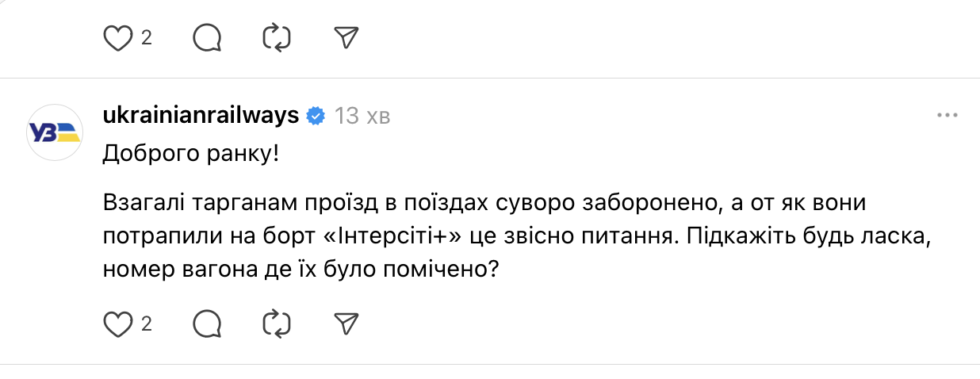Image resolution: width=980 pixels, height=379 pixels.
Task: Click the repost arrows on the upper post
Action: (x=277, y=37)
